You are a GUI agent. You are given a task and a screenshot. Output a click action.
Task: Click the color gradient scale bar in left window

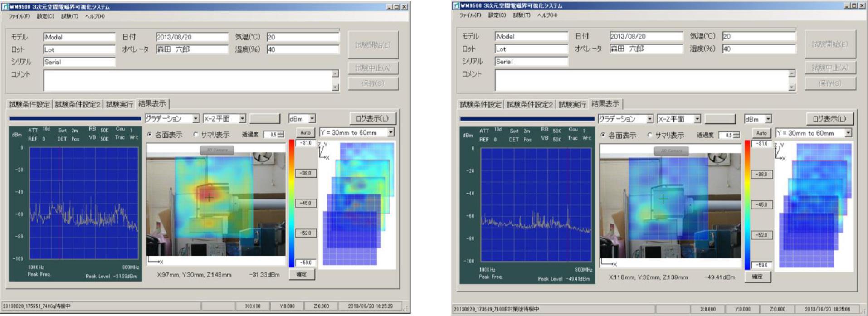[291, 203]
